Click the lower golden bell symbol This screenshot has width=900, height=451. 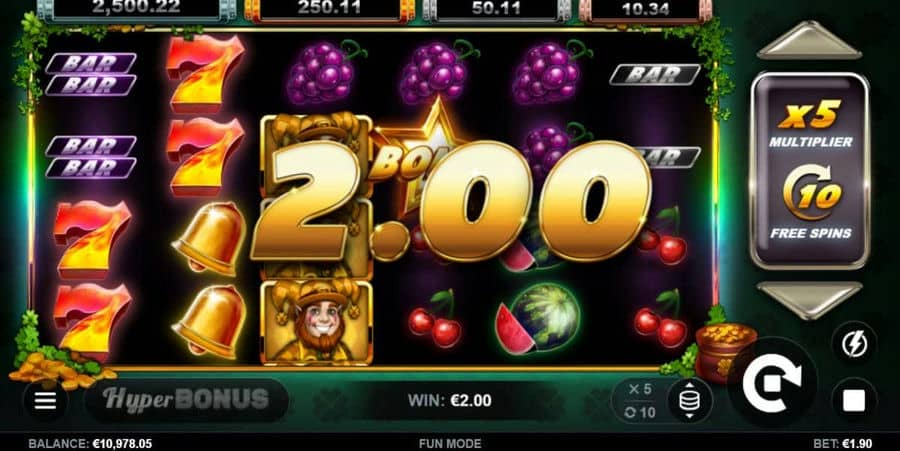(x=210, y=320)
